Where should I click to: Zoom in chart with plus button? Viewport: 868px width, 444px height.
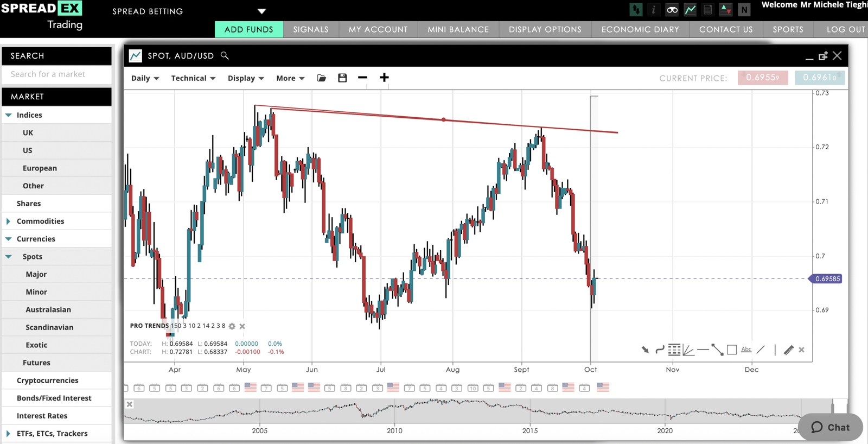pos(384,78)
